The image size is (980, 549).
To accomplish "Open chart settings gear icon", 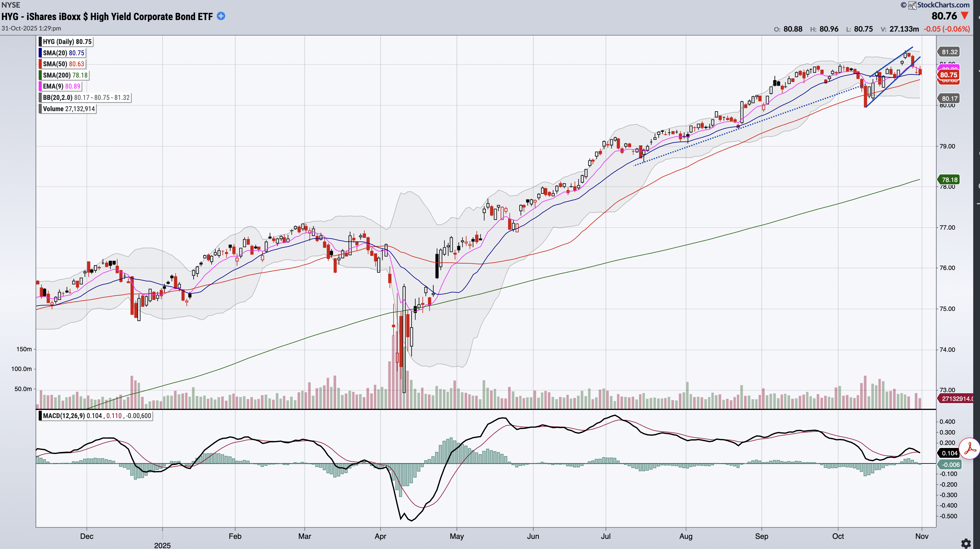I will (966, 543).
